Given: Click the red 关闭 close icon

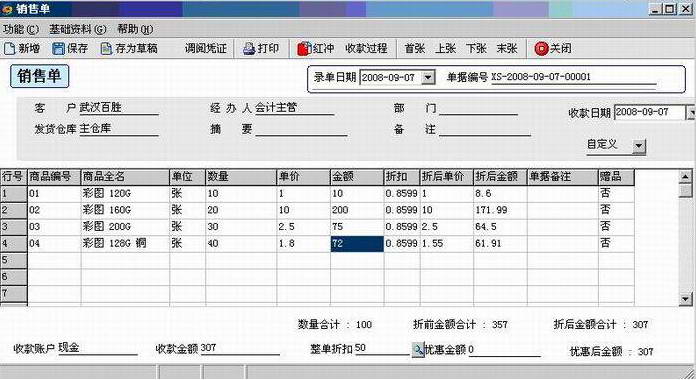Looking at the screenshot, I should pyautogui.click(x=541, y=48).
